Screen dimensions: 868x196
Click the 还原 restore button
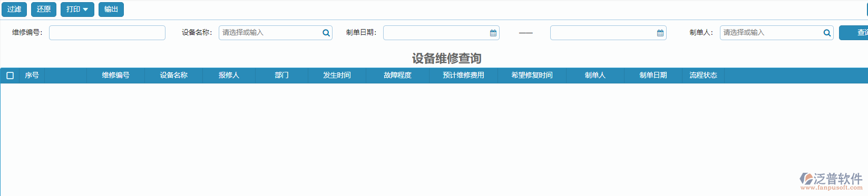[44, 10]
